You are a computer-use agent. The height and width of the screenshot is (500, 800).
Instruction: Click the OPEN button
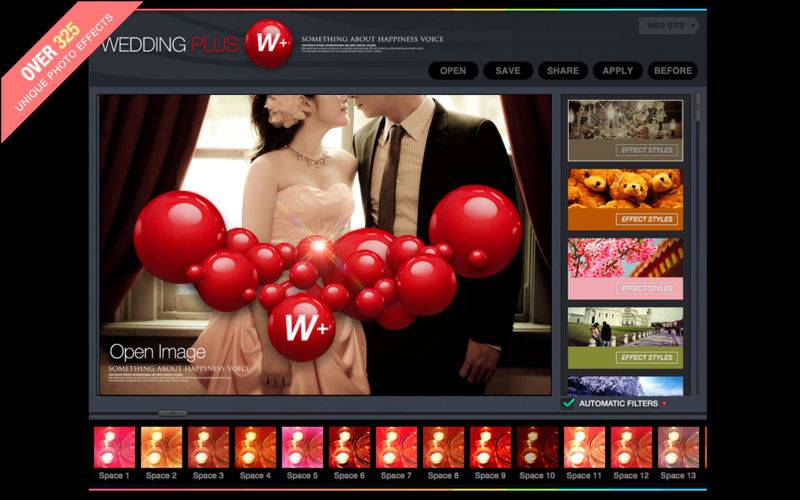tap(453, 71)
